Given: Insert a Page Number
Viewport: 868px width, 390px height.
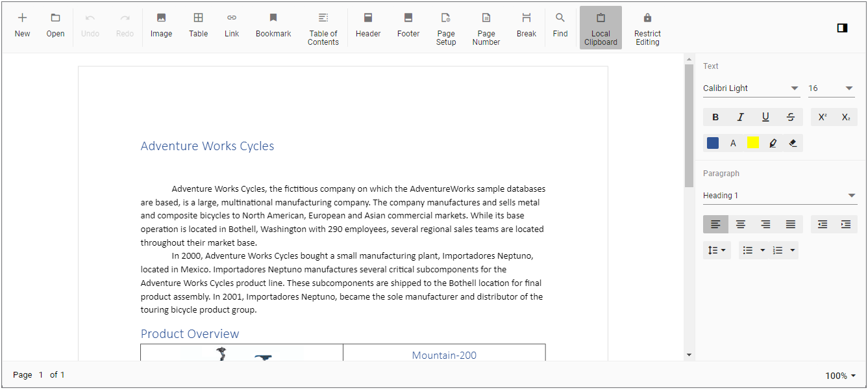Looking at the screenshot, I should click(x=486, y=28).
